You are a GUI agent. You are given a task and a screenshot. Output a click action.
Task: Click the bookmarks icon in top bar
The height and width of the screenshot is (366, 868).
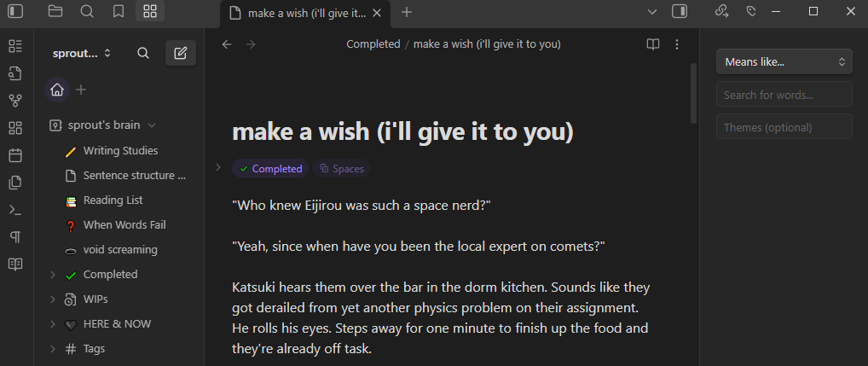coord(119,11)
